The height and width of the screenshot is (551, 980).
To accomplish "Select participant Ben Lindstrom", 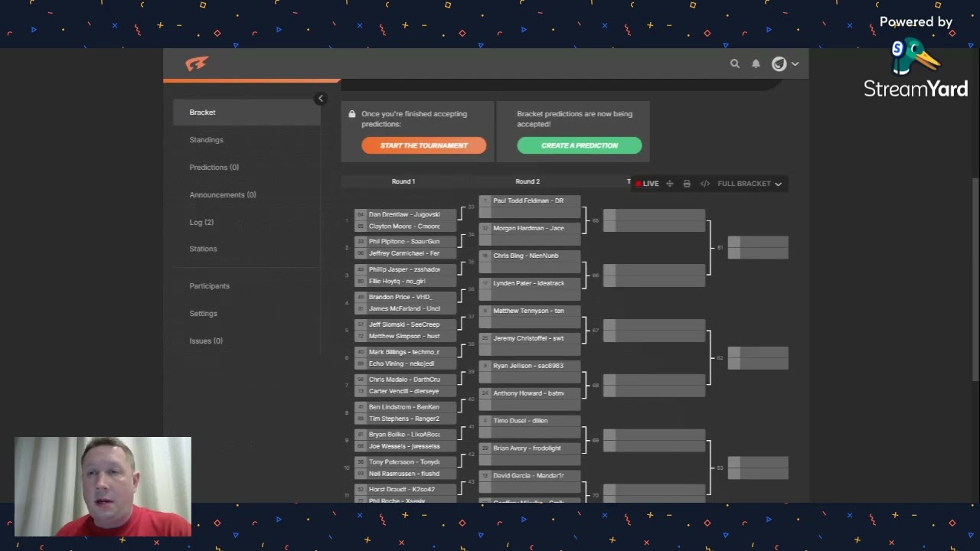I will pyautogui.click(x=405, y=407).
